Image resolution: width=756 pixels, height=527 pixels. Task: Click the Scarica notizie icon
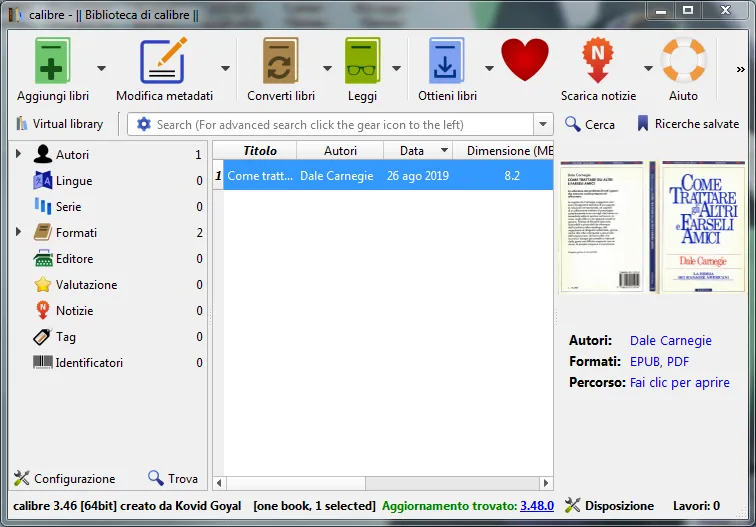pyautogui.click(x=597, y=61)
